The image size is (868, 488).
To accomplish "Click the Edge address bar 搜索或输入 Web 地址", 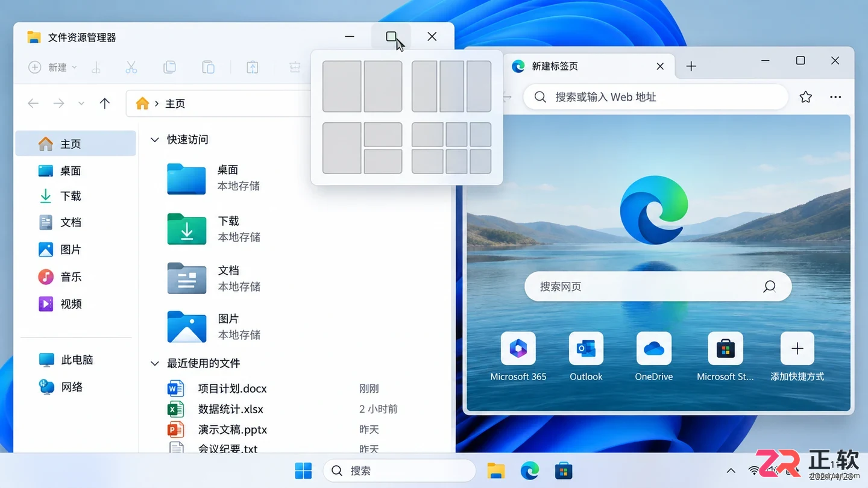I will coord(656,97).
